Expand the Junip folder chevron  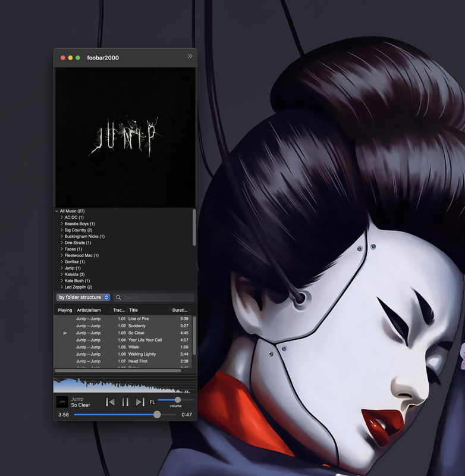pos(62,268)
